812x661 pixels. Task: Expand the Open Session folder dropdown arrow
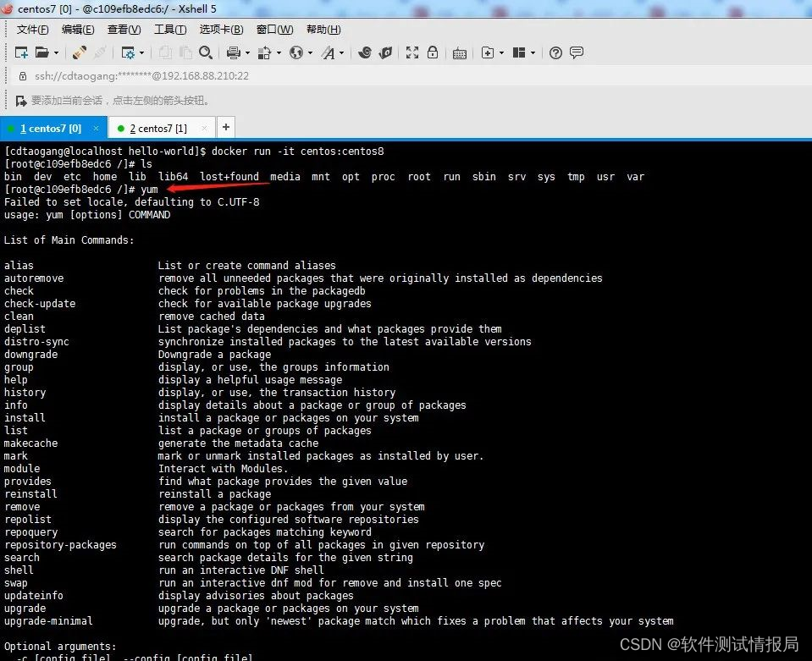(56, 52)
